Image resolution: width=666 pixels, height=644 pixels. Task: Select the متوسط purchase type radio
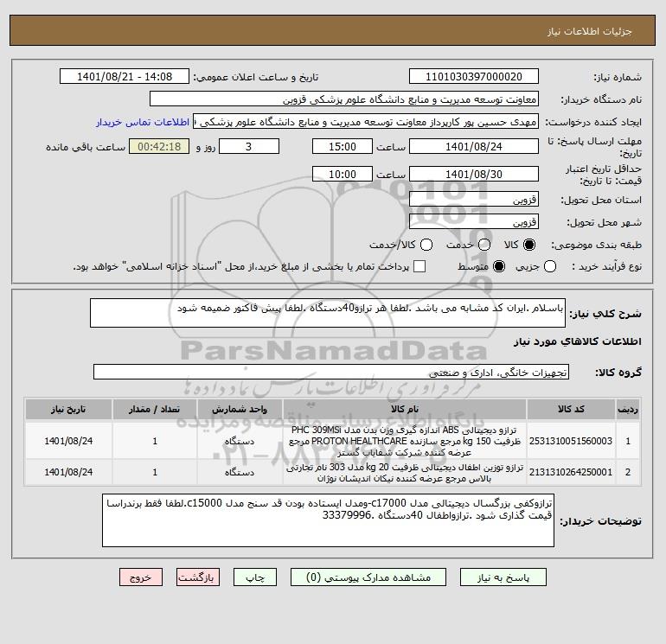click(499, 266)
